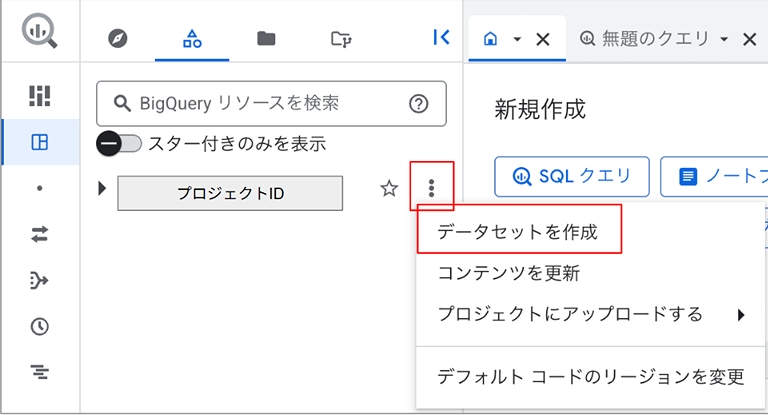768x415 pixels.
Task: Choose データセットを作成 menu entry
Action: [517, 232]
